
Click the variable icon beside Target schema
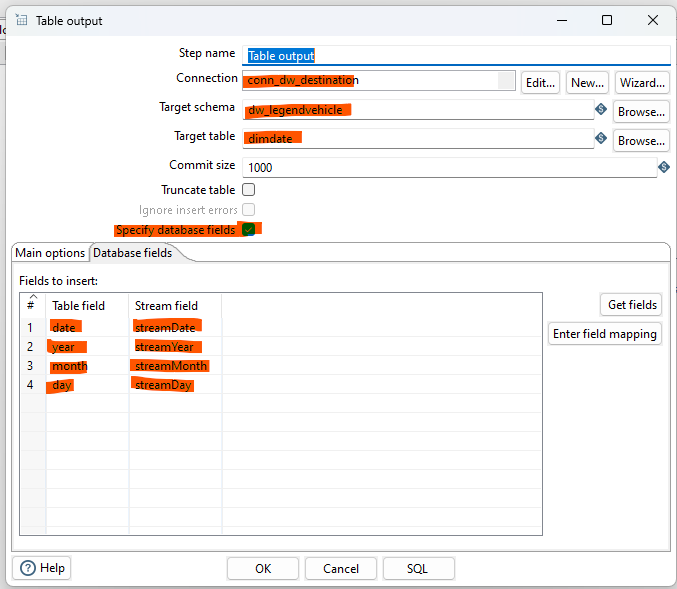601,109
